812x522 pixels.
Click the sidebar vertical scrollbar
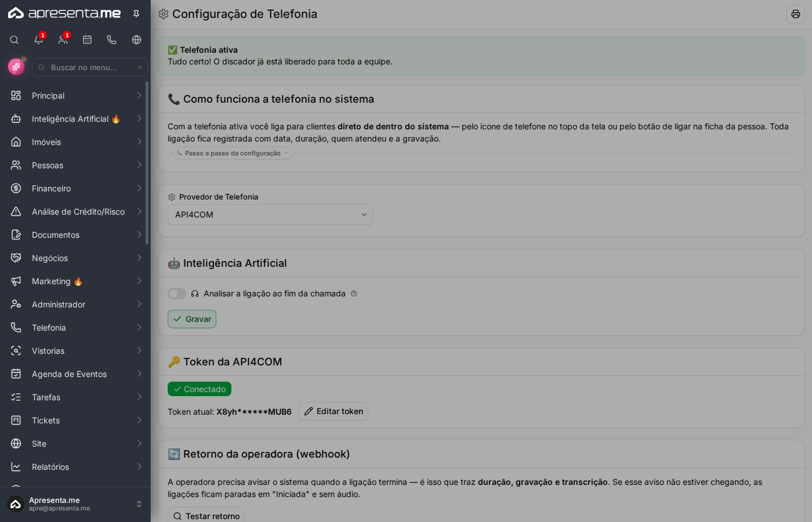(x=147, y=162)
